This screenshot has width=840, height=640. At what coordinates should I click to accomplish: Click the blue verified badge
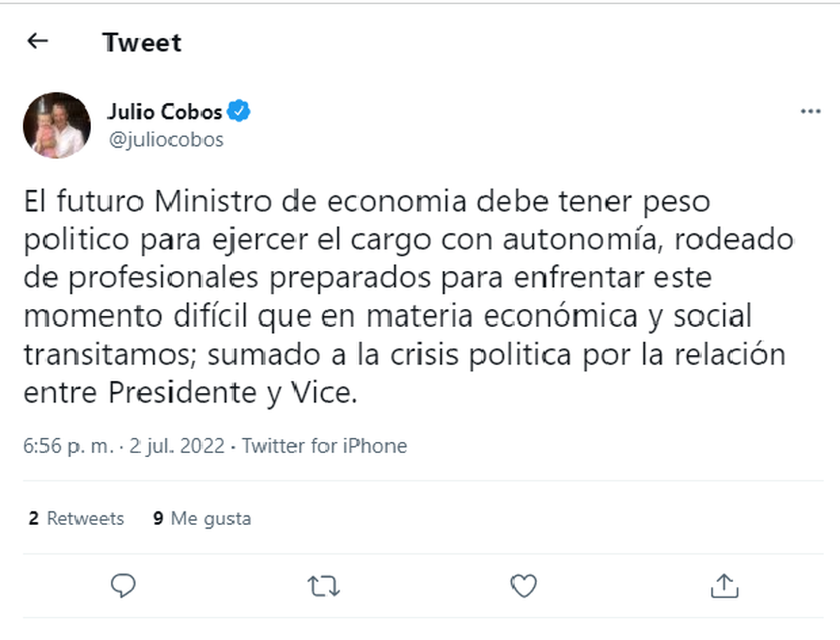point(240,111)
